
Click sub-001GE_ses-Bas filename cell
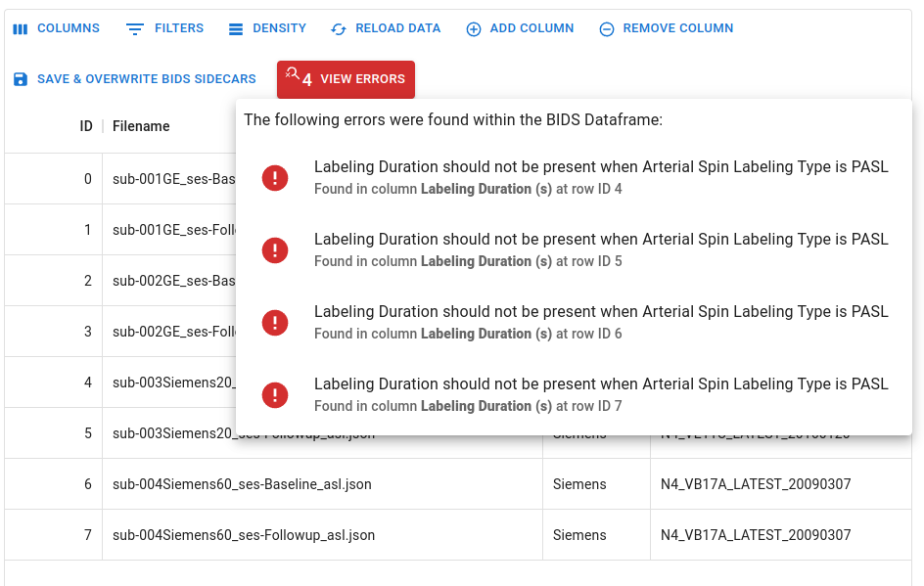[x=169, y=178]
